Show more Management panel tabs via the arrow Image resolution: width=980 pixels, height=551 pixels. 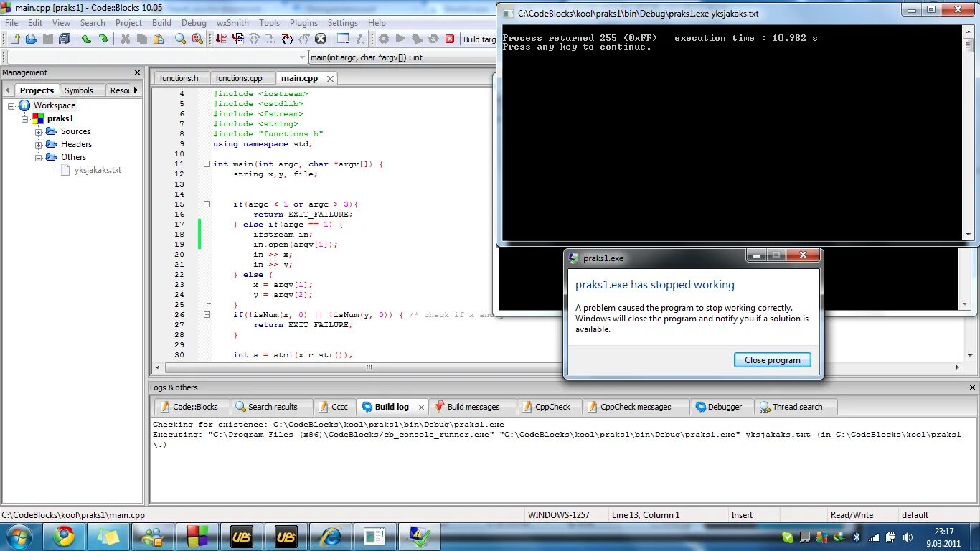click(x=136, y=90)
